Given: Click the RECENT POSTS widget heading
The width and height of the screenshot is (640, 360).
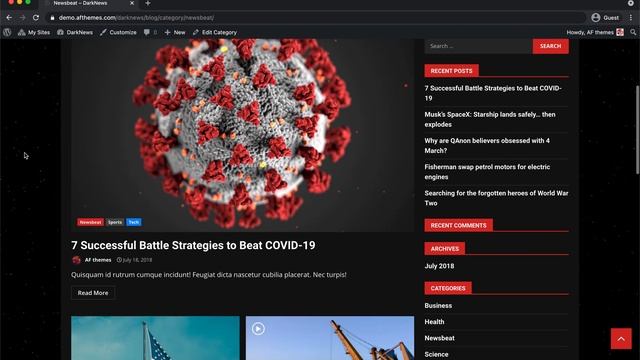Looking at the screenshot, I should (x=451, y=71).
